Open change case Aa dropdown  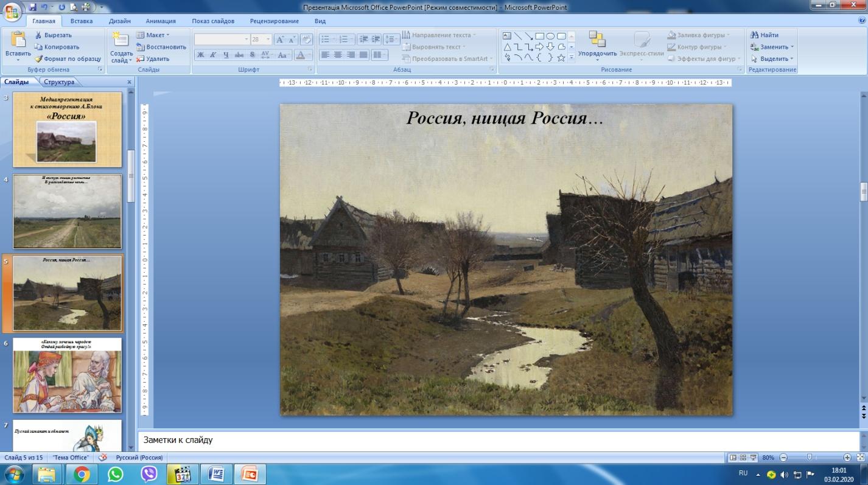(x=283, y=55)
